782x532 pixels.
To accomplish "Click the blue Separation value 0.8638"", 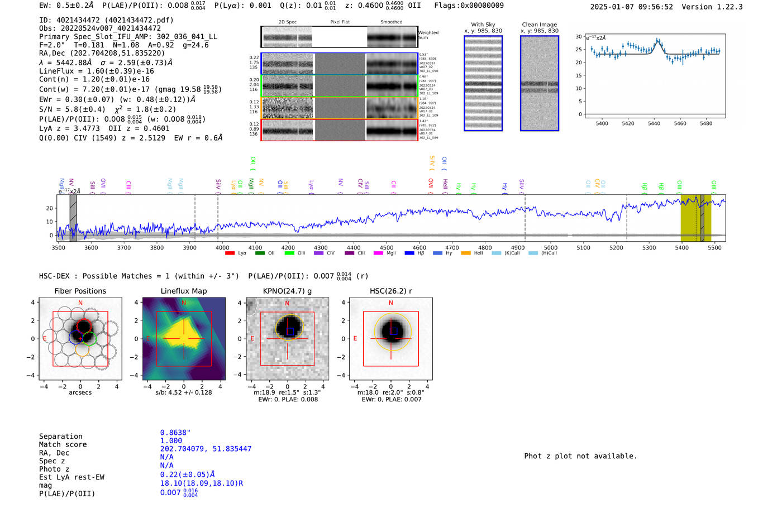I will tap(175, 433).
